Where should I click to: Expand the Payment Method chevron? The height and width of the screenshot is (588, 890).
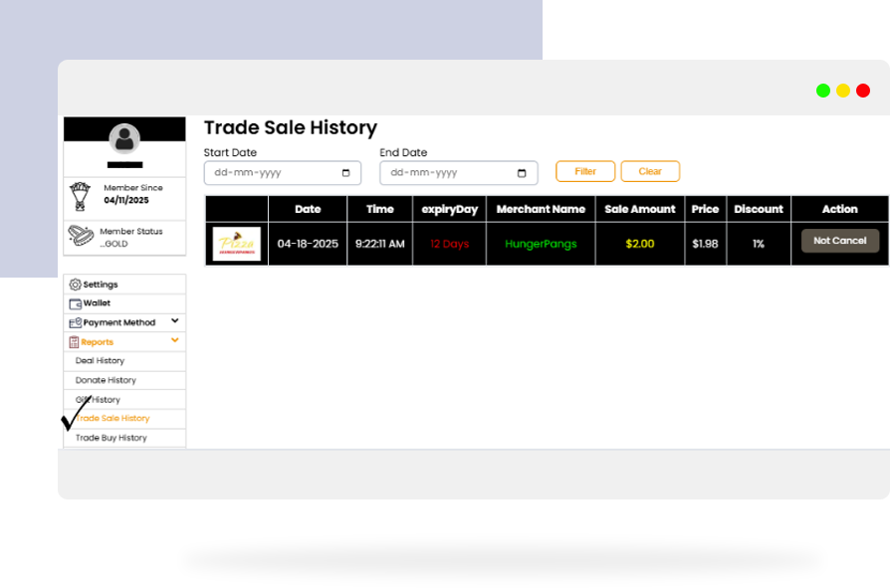[x=175, y=321]
